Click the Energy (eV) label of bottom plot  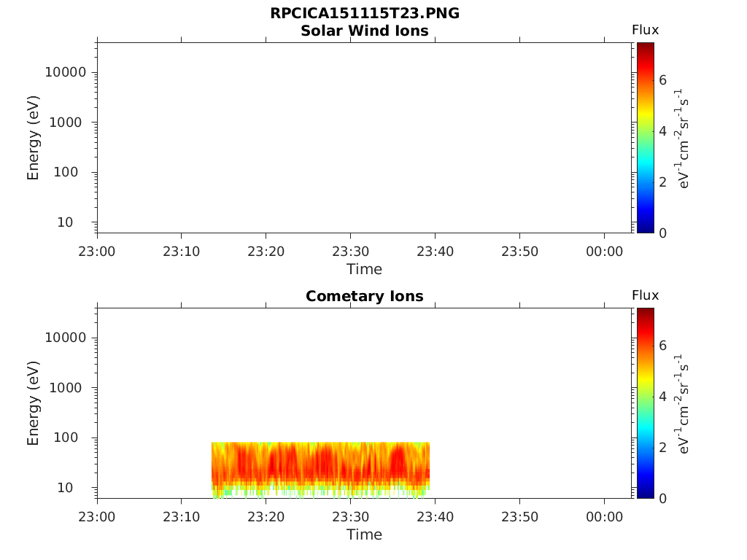click(33, 402)
